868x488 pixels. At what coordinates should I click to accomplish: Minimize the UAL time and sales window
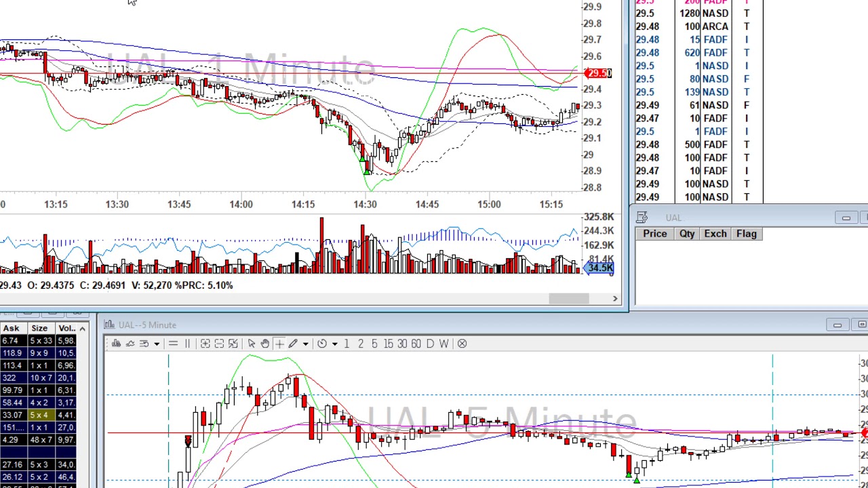pos(846,218)
